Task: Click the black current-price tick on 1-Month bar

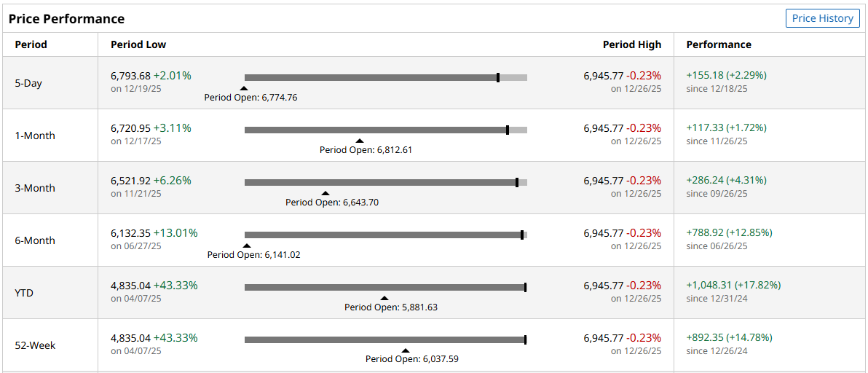Action: [508, 130]
